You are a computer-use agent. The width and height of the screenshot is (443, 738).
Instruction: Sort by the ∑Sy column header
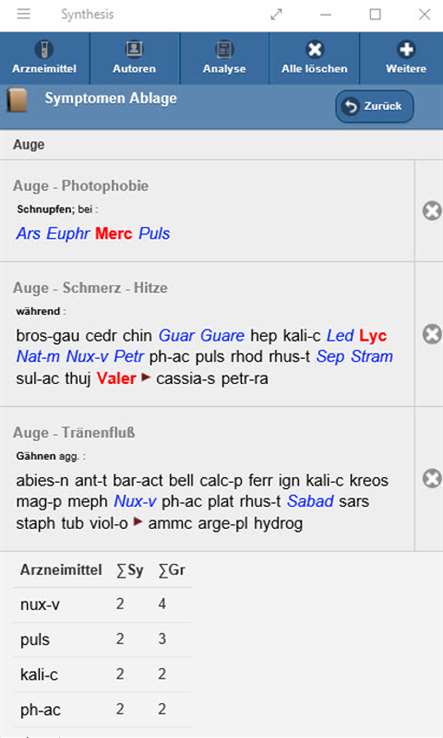pos(130,570)
